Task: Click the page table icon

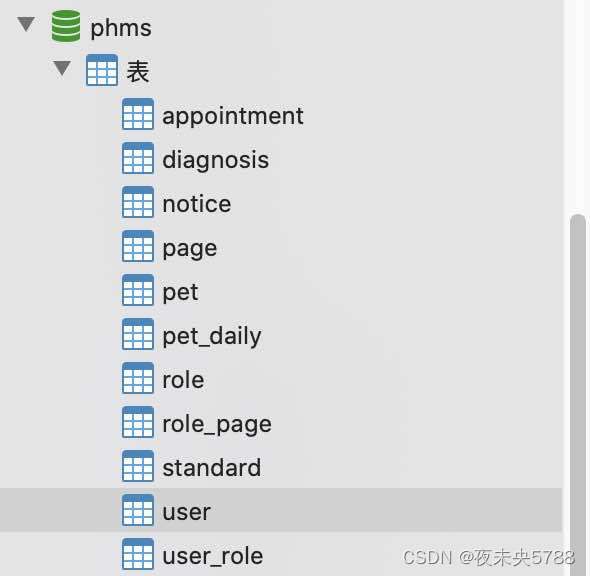Action: click(138, 246)
